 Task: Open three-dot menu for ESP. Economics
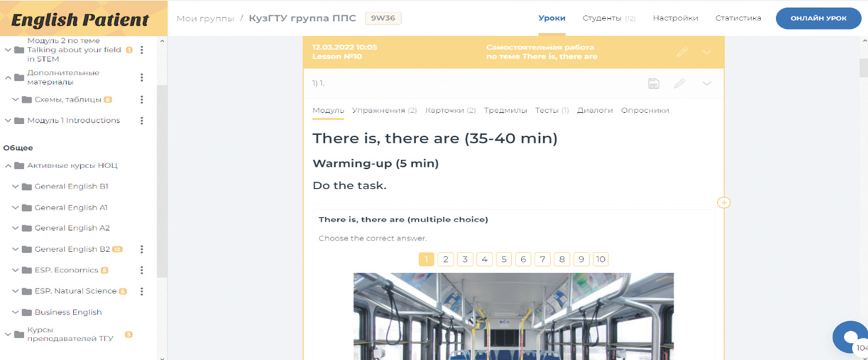point(142,270)
